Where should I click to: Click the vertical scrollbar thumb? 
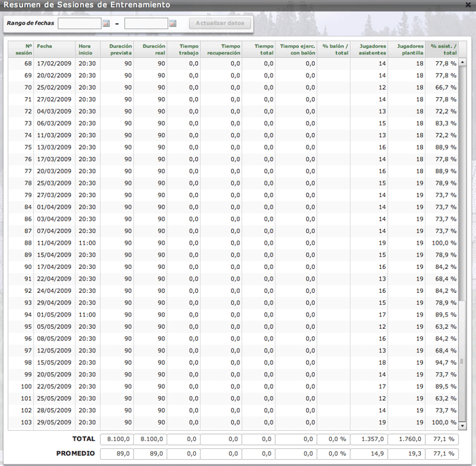[x=462, y=361]
